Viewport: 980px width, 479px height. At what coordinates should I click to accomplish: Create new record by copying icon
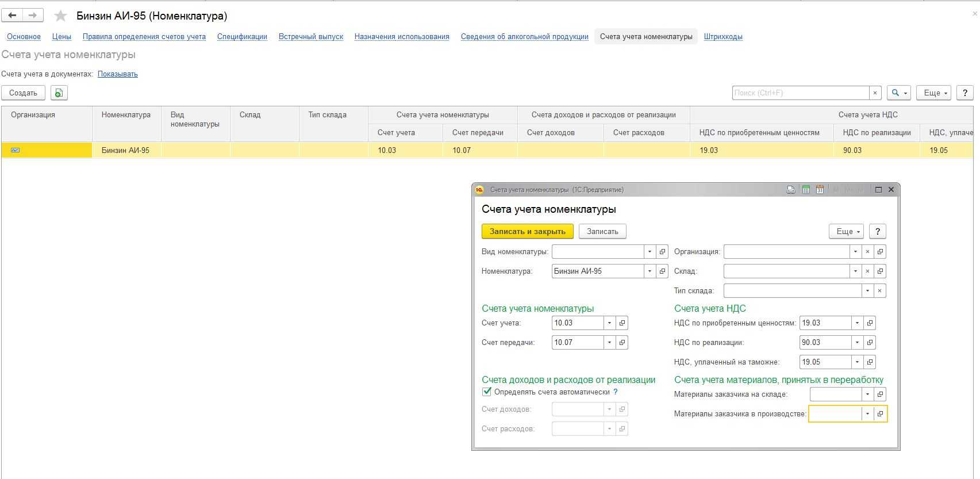59,93
